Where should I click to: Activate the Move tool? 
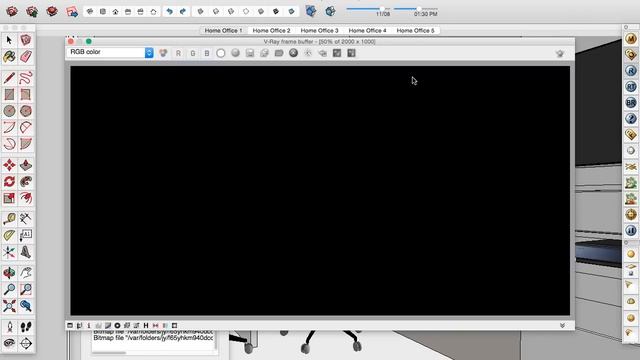[x=9, y=165]
